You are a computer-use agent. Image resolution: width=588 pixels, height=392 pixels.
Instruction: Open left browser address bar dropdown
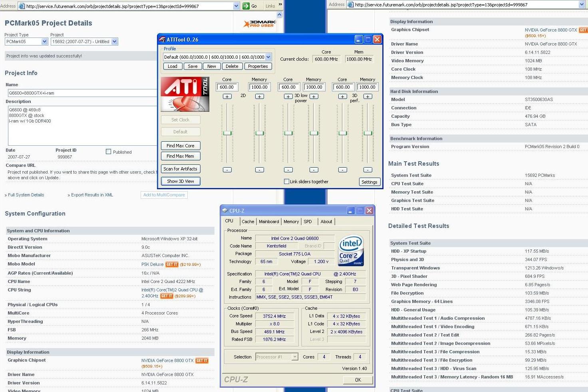point(236,6)
